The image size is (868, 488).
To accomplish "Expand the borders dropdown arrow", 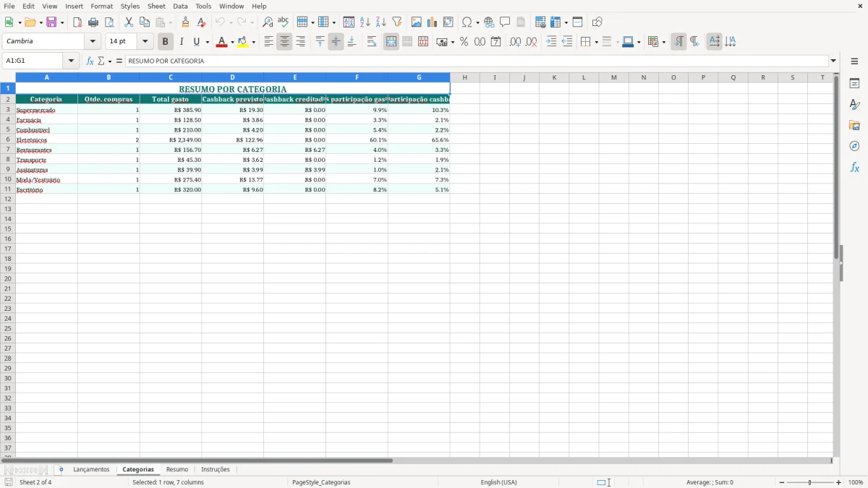I will [596, 42].
